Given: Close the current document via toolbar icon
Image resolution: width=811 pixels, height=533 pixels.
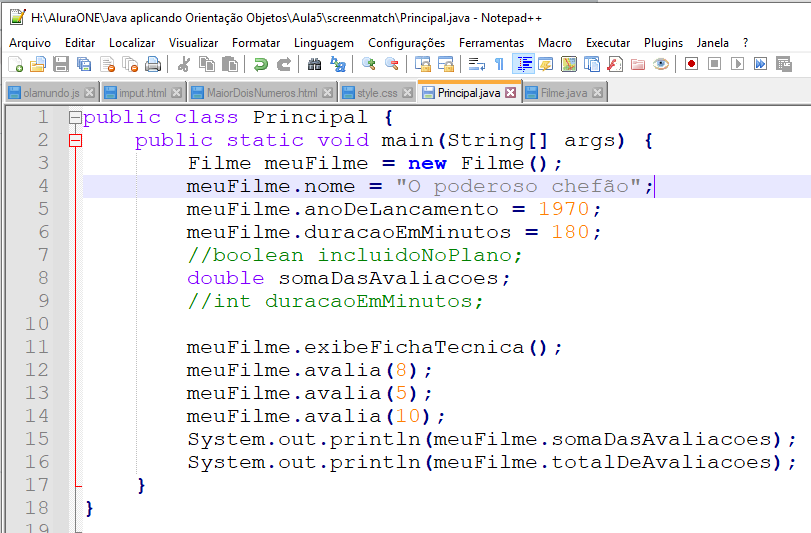Looking at the screenshot, I should [107, 64].
